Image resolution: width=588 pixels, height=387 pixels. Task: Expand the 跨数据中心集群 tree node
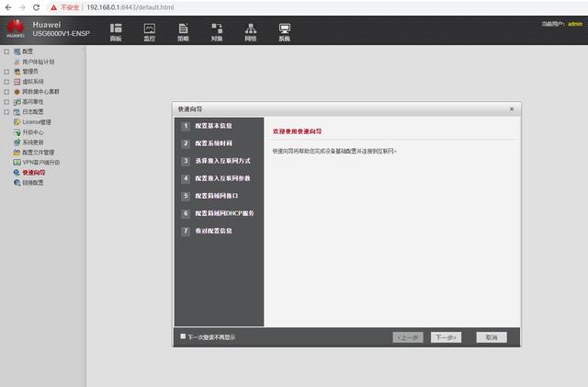point(6,92)
